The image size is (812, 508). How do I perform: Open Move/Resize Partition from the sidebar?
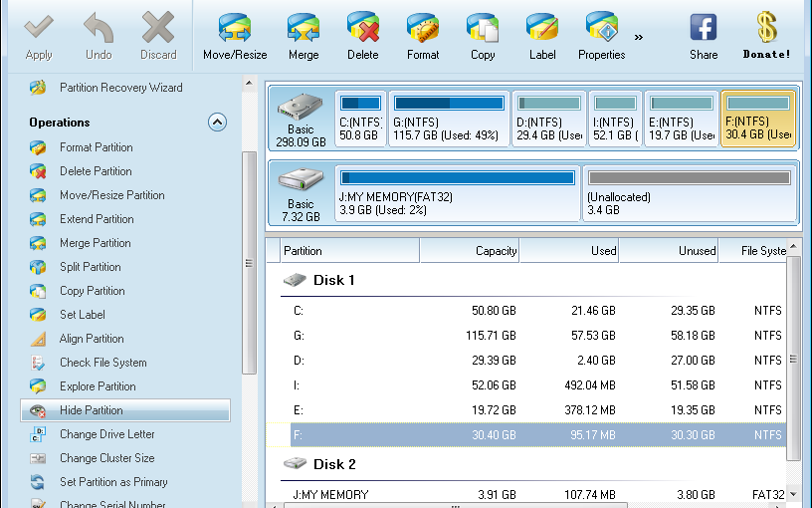click(97, 195)
